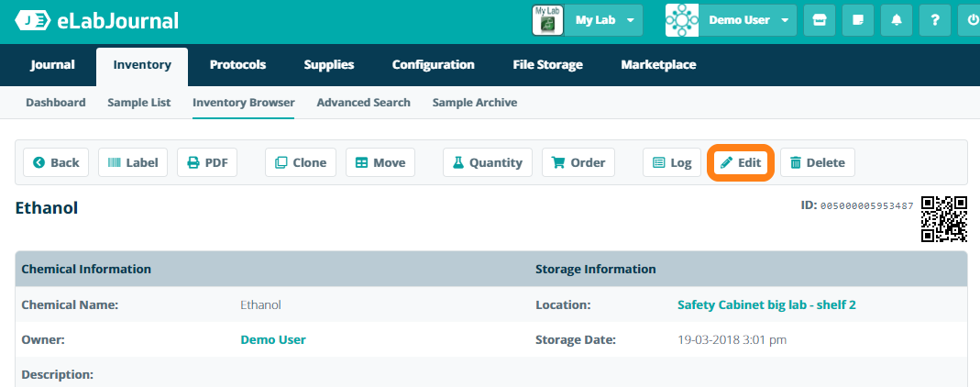Open the Demo User owner link

click(x=272, y=339)
